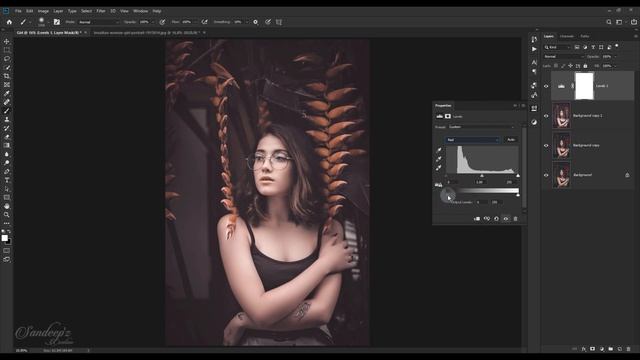Click the white output levels slider handle
640x360 pixels.
click(518, 195)
